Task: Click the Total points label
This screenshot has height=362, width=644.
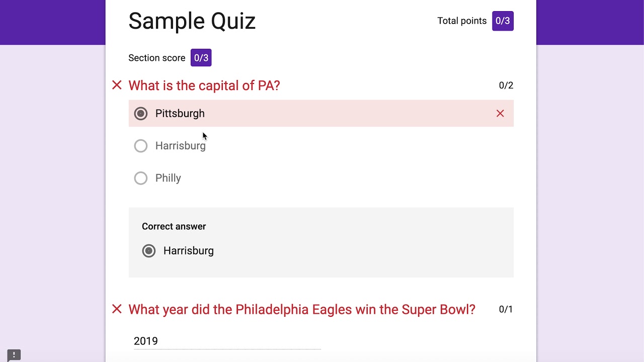Action: point(462,21)
